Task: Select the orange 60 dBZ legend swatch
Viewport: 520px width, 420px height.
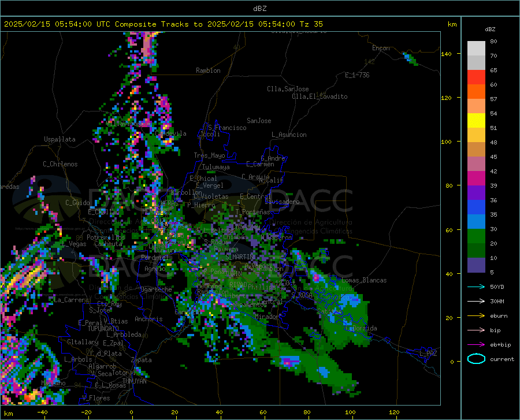Action: point(476,91)
